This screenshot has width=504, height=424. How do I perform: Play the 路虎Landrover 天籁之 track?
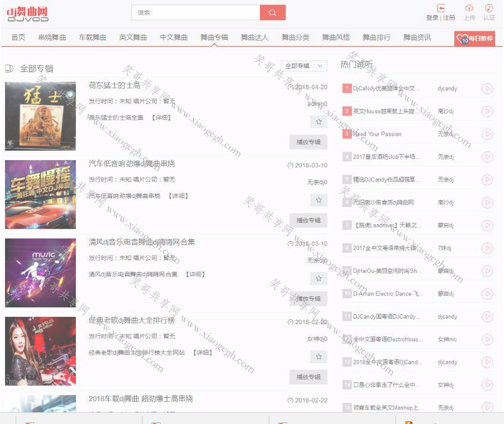pyautogui.click(x=487, y=225)
